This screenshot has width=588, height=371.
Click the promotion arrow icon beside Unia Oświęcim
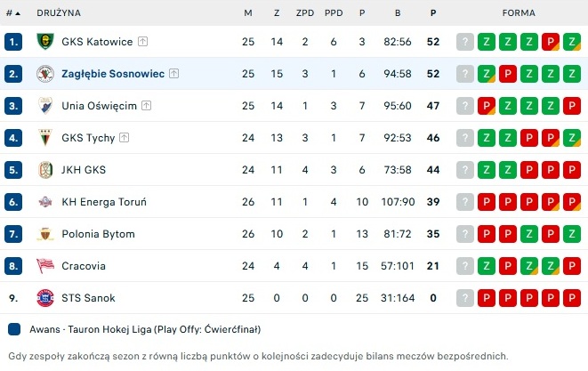pyautogui.click(x=146, y=106)
